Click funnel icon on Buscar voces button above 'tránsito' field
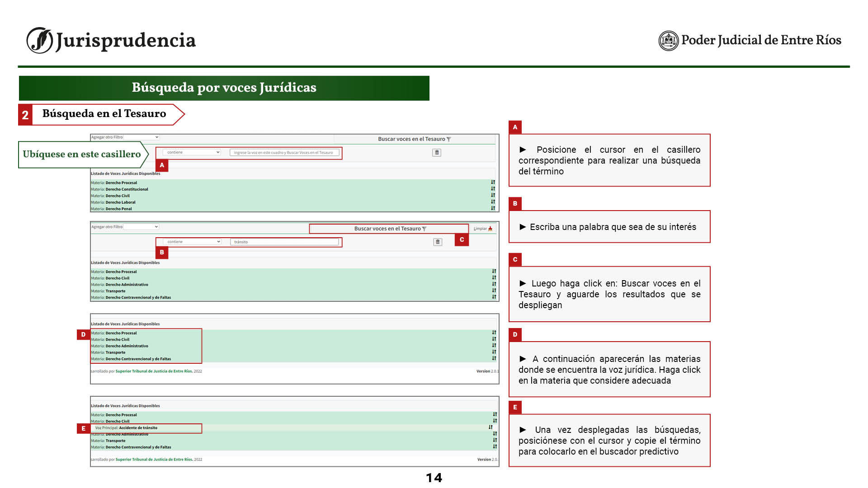Image resolution: width=868 pixels, height=488 pixels. (425, 229)
